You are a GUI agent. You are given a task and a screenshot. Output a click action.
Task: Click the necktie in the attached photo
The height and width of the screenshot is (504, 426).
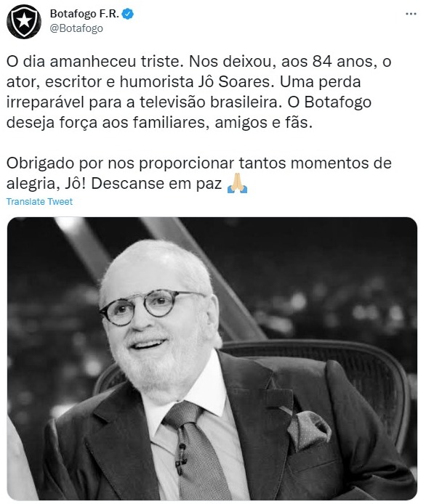pos(196,450)
